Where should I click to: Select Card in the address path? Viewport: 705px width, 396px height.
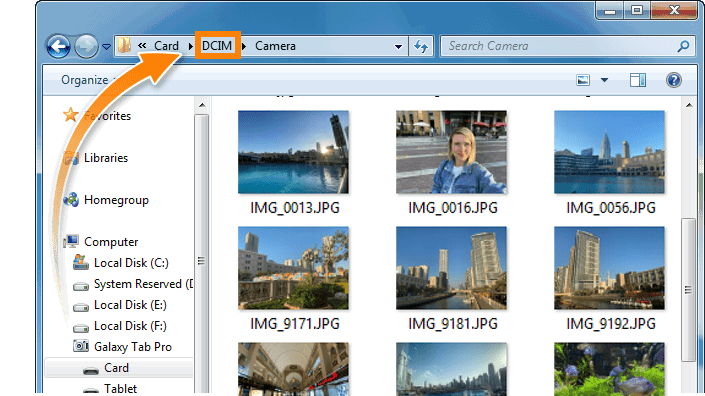point(166,46)
